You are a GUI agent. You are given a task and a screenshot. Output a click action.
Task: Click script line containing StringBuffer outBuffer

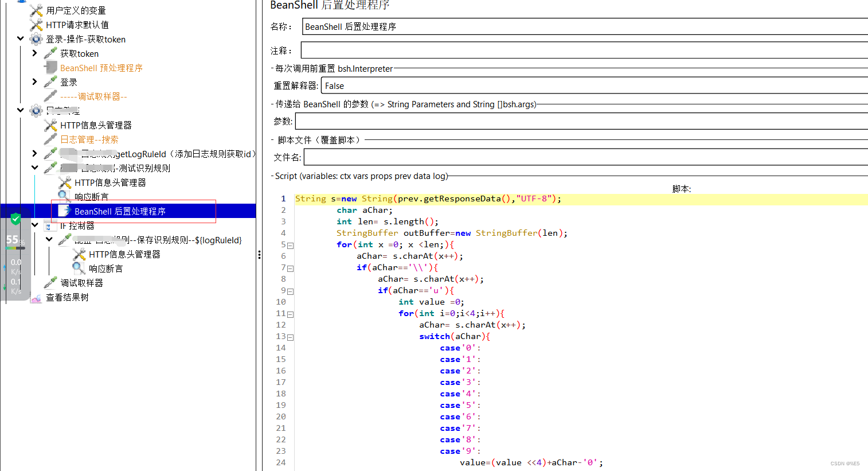[452, 233]
